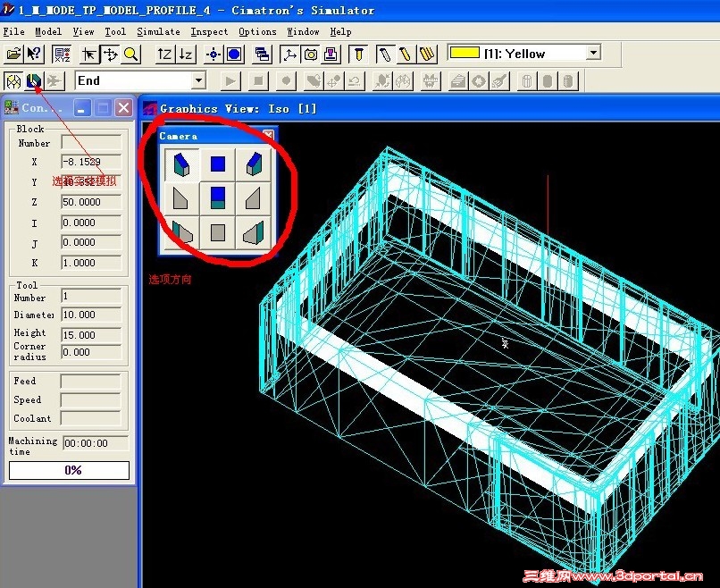The image size is (720, 588).
Task: Click the grayed airplane icon
Action: click(x=54, y=81)
